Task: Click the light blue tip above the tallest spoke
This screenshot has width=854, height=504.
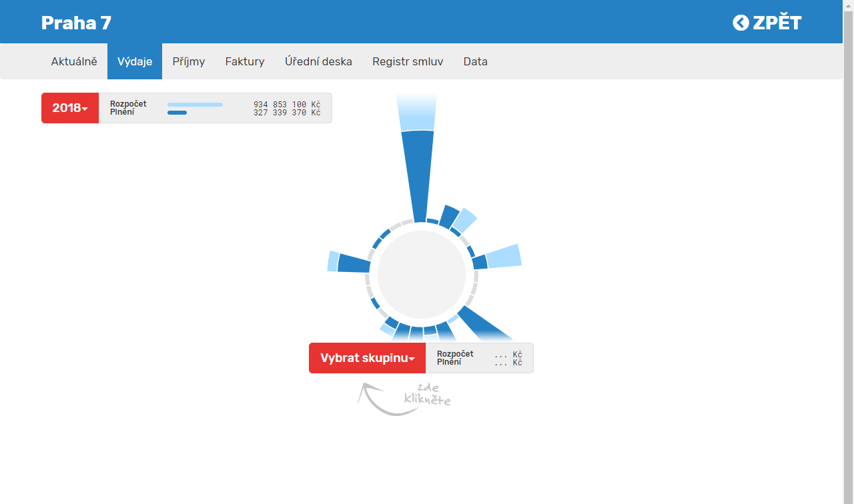Action: coord(416,112)
